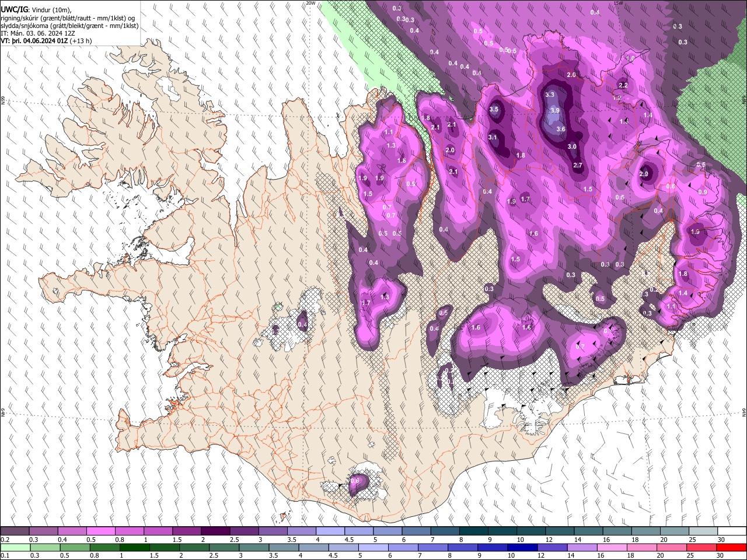Pick the bright pink 0.5 swatch in the top legend row

101,531
